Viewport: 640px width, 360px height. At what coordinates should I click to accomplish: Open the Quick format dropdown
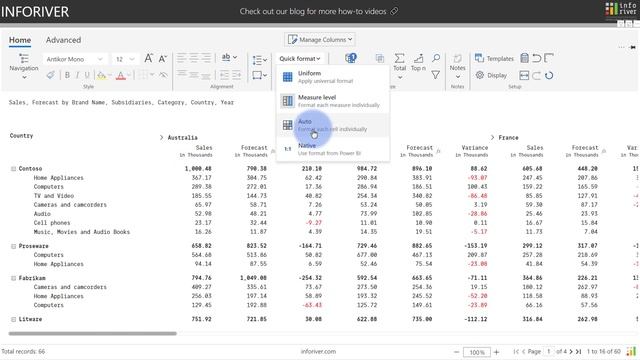(300, 58)
